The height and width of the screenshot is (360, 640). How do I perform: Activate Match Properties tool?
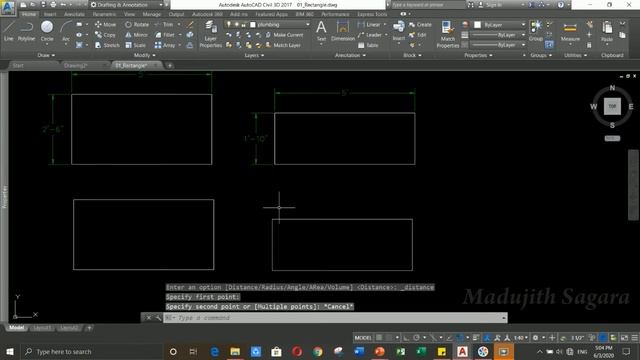448,34
